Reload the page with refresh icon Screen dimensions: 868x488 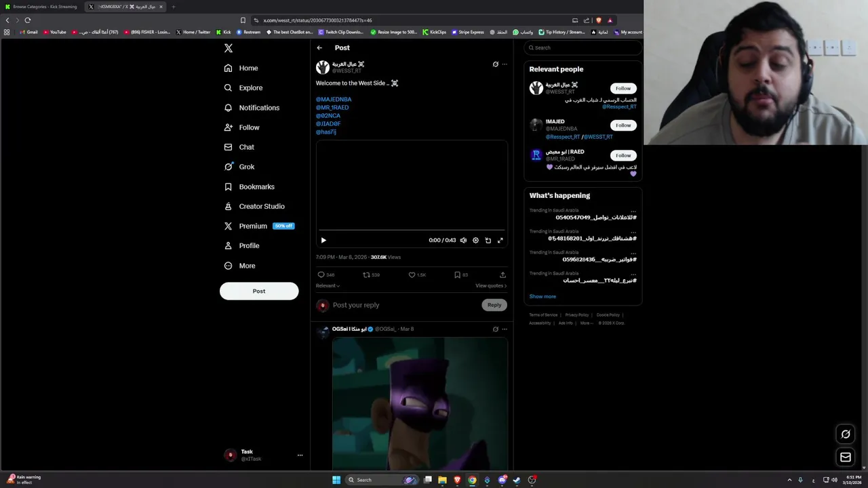coord(28,20)
